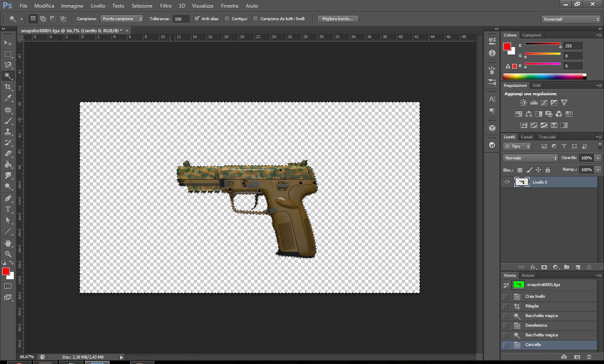
Task: Select the Cancella history state
Action: pos(549,345)
